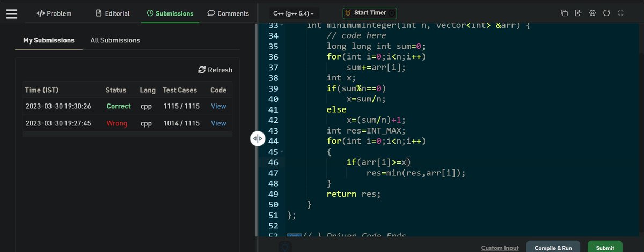This screenshot has width=644, height=252.
Task: Click the Time (IST) column header
Action: click(42, 90)
